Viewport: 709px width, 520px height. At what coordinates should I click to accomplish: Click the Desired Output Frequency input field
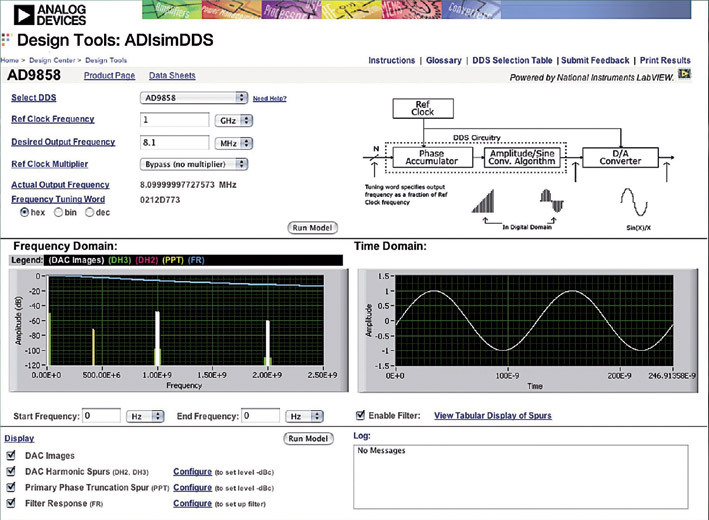coord(175,142)
